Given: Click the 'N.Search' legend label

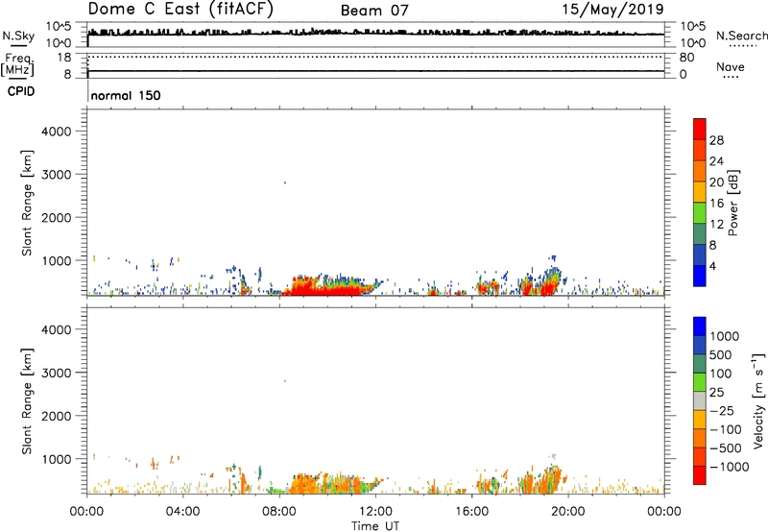Looking at the screenshot, I should [x=741, y=36].
